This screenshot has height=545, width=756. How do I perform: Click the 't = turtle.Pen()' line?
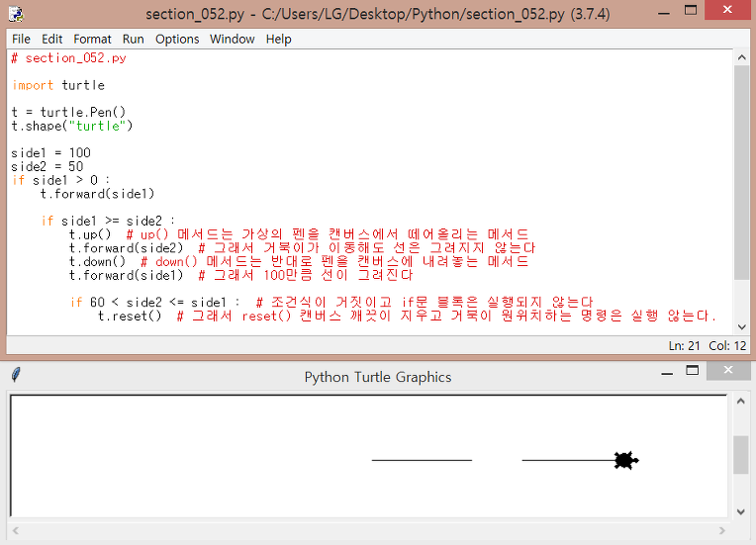[68, 113]
